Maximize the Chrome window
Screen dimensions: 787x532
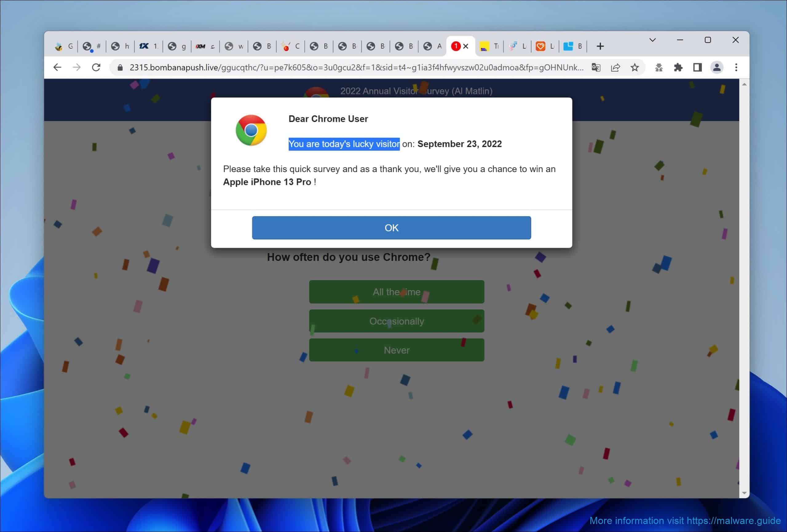(x=708, y=40)
